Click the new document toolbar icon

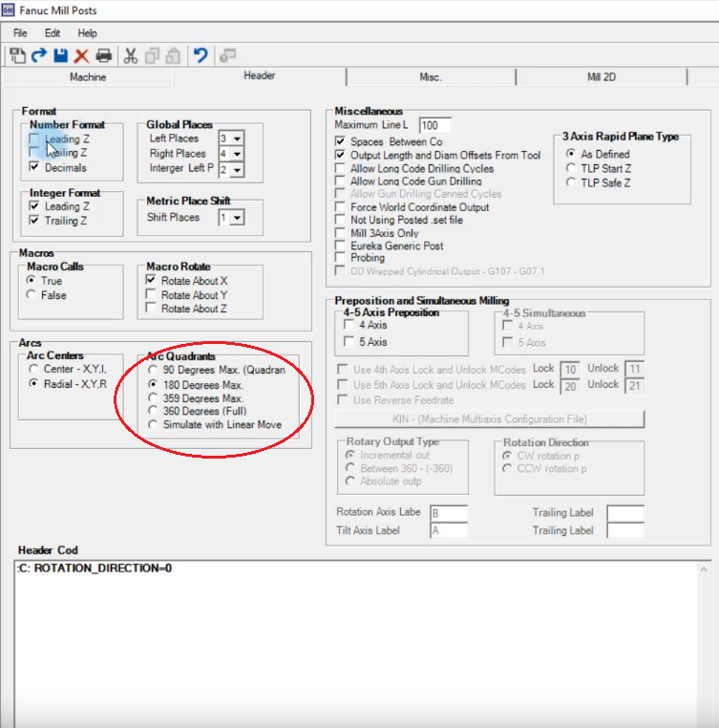[18, 55]
